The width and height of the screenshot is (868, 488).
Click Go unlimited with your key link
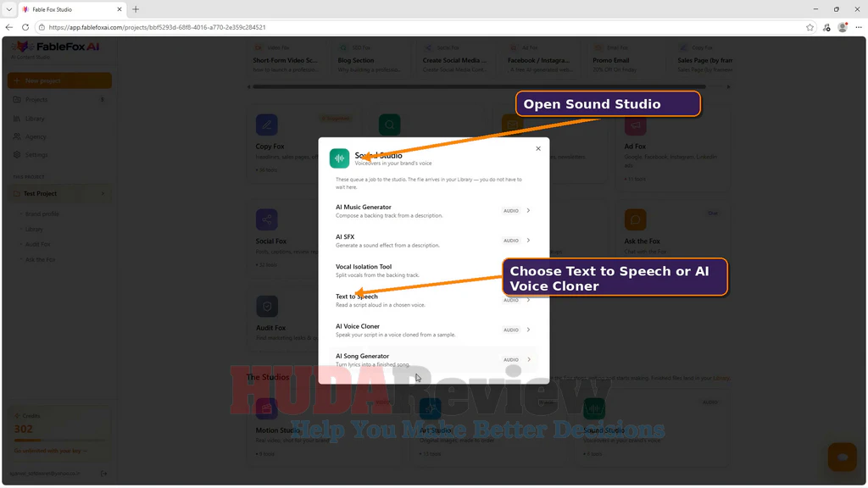tap(50, 451)
